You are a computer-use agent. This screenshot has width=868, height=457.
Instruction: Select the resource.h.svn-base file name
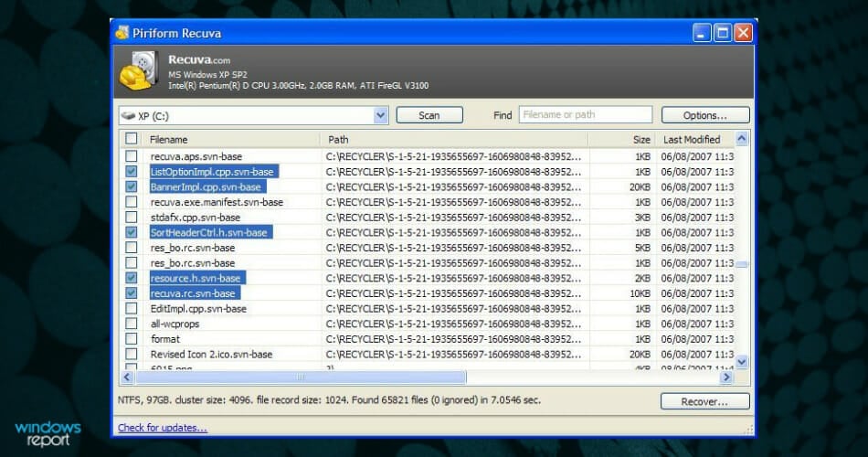pos(196,278)
